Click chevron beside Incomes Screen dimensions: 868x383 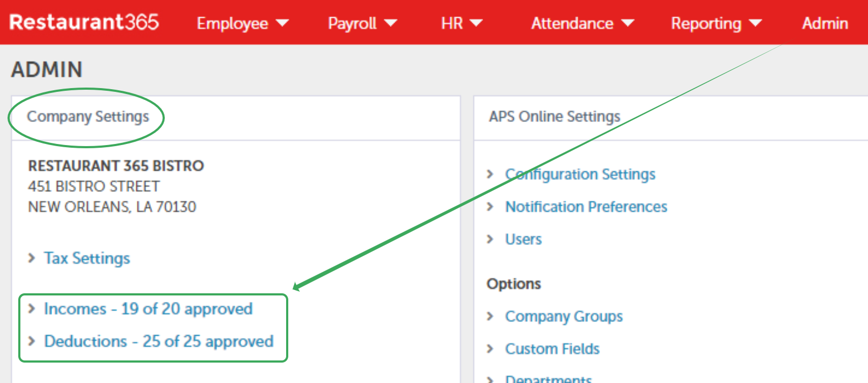point(32,308)
